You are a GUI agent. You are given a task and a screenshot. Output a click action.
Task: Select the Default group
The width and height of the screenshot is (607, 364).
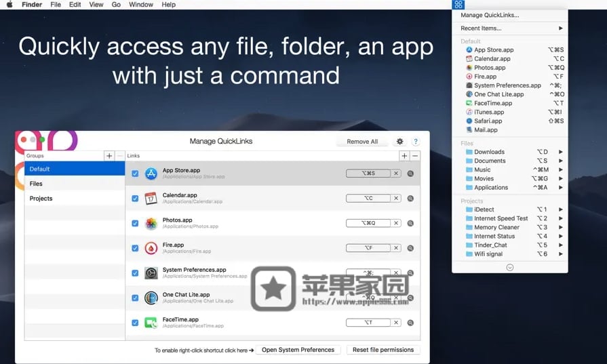coord(75,169)
